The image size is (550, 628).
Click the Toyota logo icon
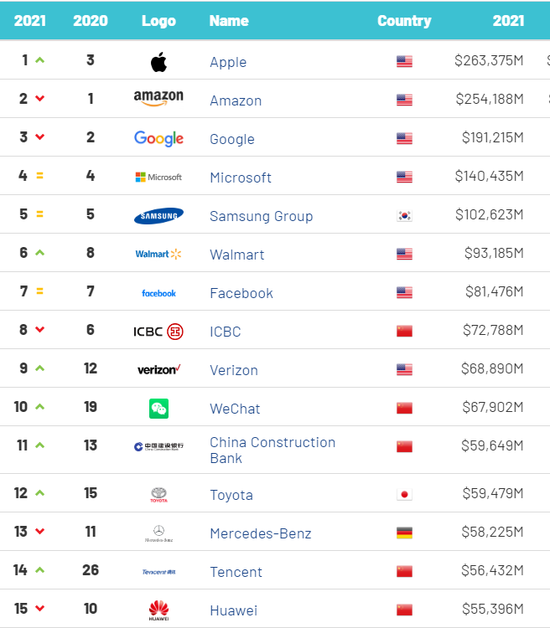click(x=159, y=495)
